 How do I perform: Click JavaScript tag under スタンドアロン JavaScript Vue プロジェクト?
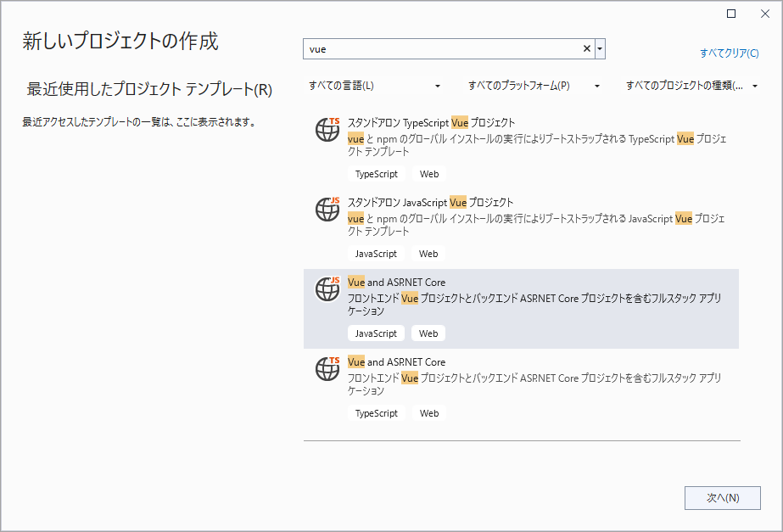[x=376, y=254]
